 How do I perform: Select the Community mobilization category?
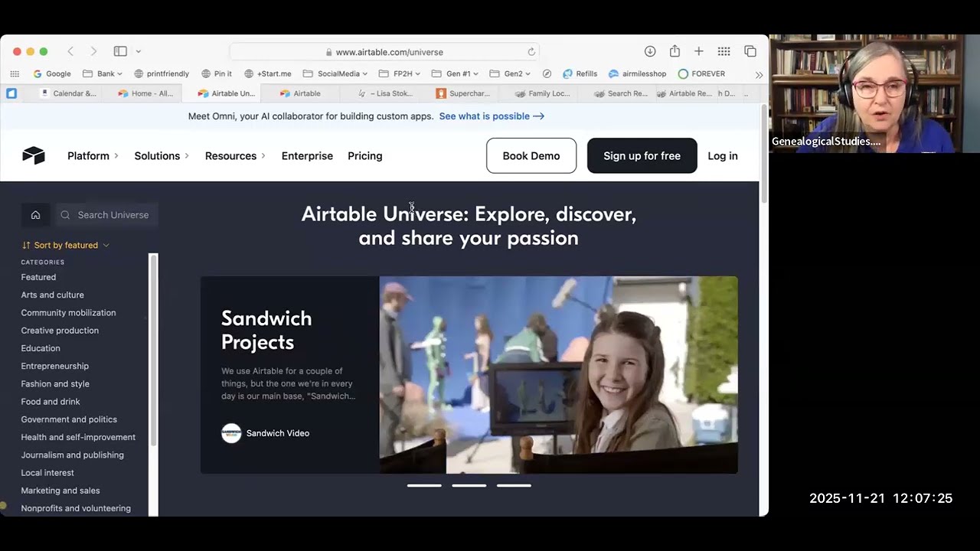click(68, 312)
